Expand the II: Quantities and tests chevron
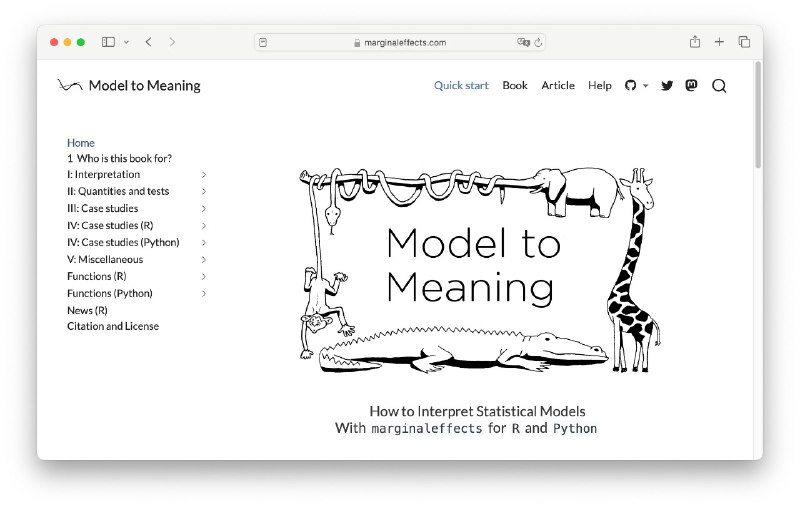 click(204, 191)
